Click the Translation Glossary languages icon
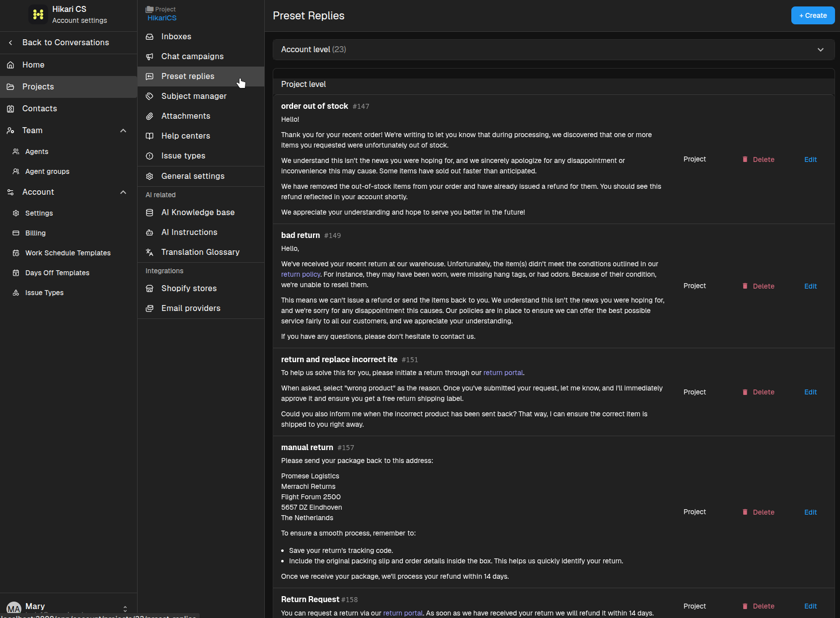This screenshot has width=840, height=618. 150,252
